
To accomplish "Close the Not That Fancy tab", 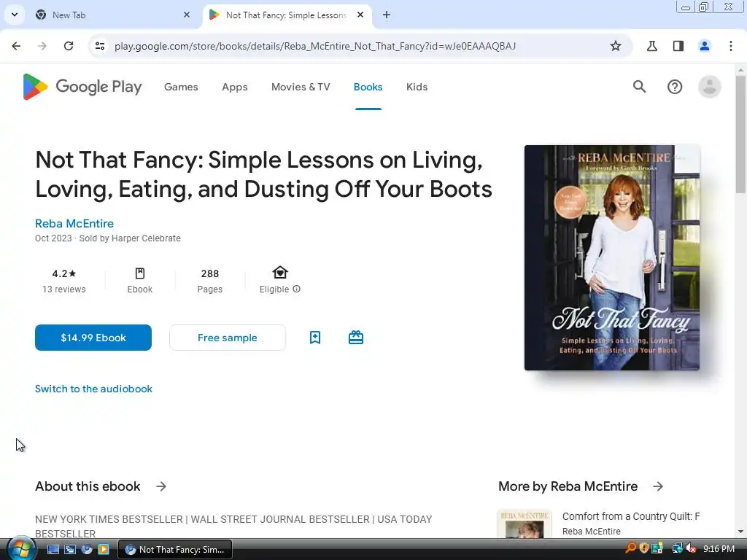I will (360, 15).
